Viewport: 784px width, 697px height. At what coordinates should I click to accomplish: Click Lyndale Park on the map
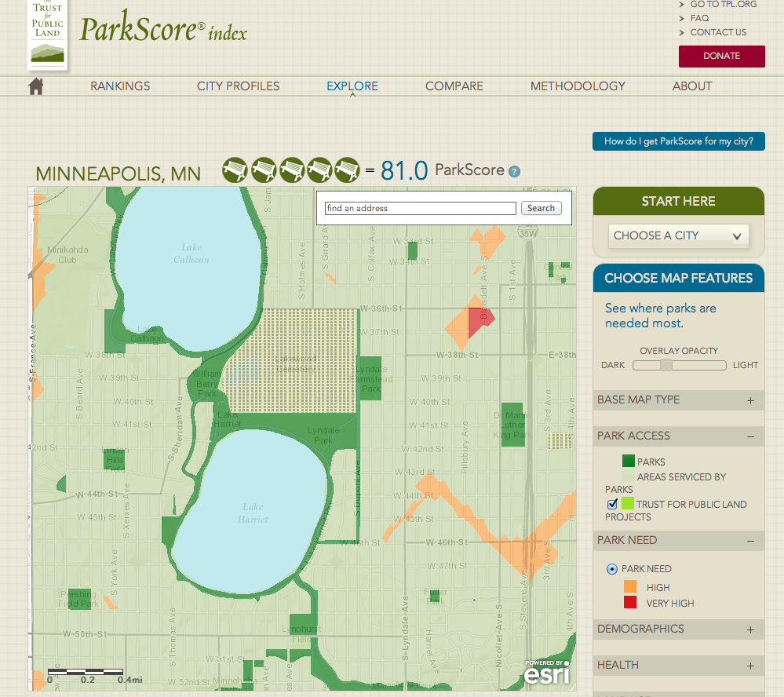pos(323,435)
